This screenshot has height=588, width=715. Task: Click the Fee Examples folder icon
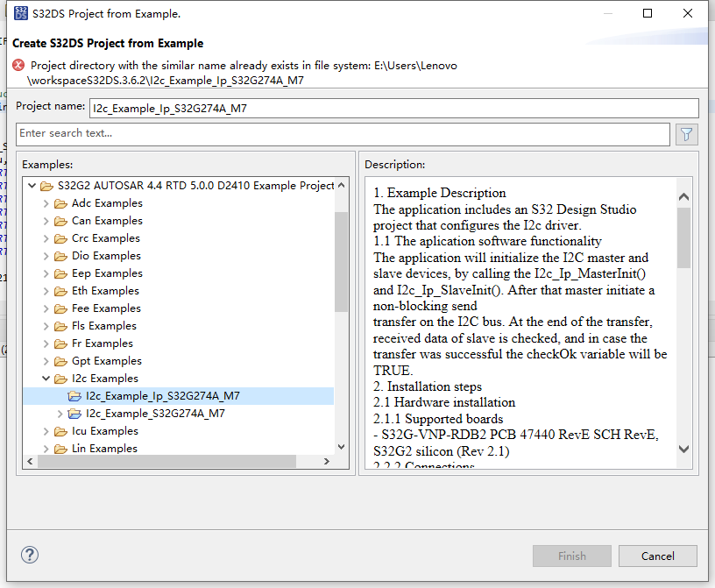click(60, 308)
